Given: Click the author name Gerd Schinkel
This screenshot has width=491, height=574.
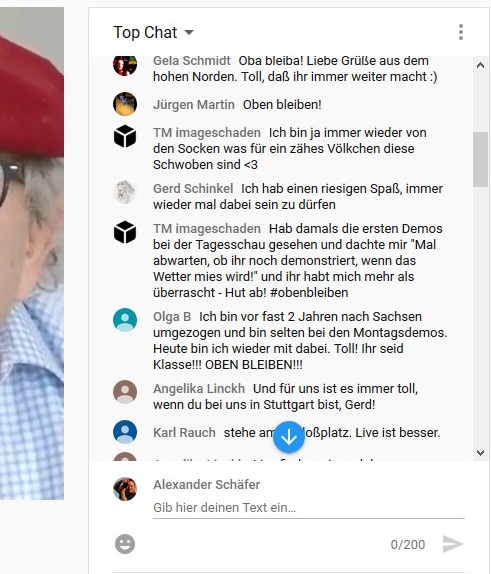Looking at the screenshot, I should click(193, 189).
